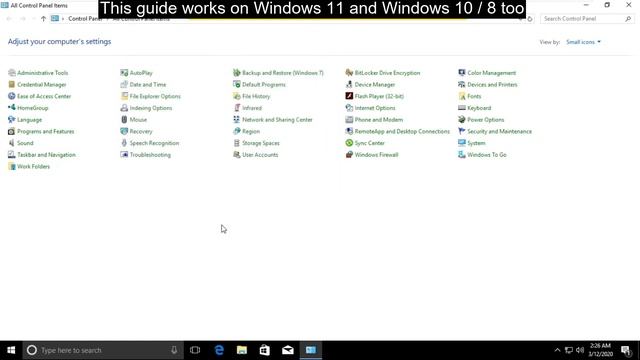Open the Speech Recognition microphone icon
This screenshot has height=360, width=640.
124,143
